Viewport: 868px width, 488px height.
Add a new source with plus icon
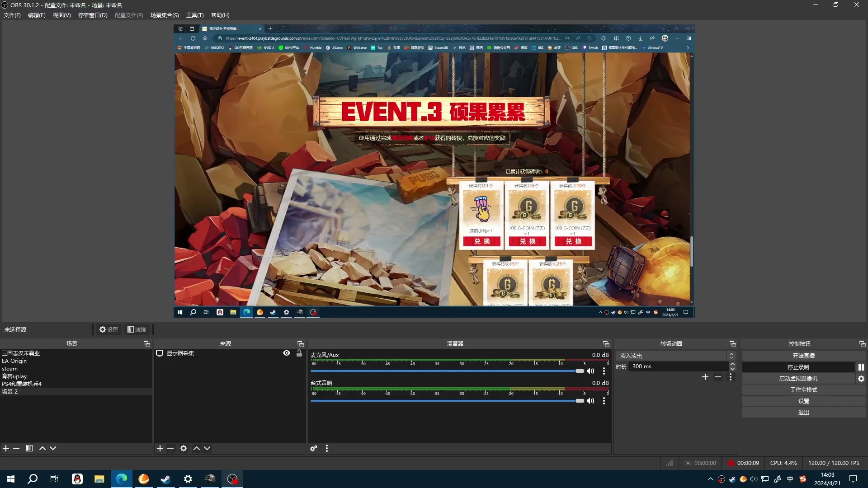point(160,448)
